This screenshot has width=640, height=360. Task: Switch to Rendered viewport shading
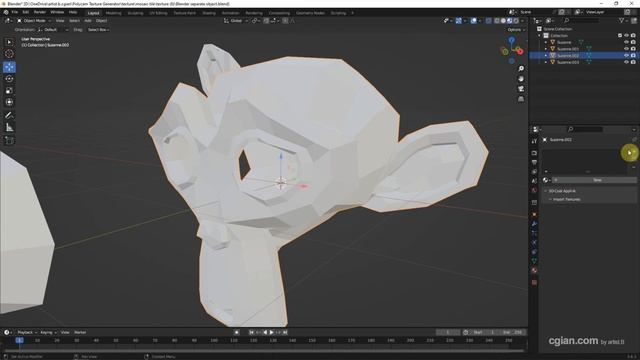tap(516, 20)
